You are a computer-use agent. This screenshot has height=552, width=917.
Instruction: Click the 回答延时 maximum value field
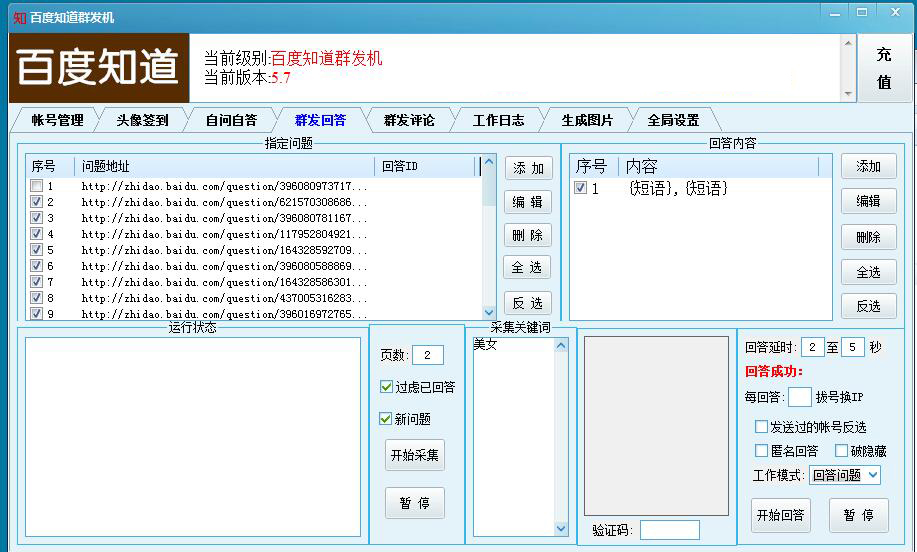[853, 347]
